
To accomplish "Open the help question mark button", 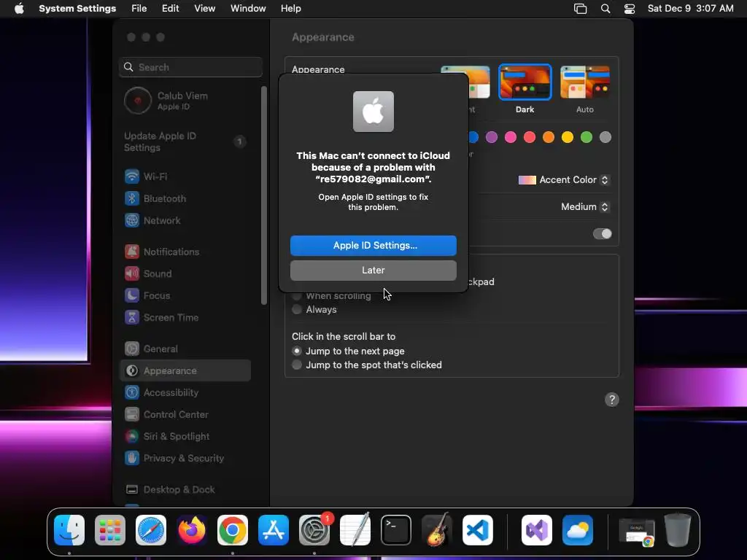I will click(612, 400).
